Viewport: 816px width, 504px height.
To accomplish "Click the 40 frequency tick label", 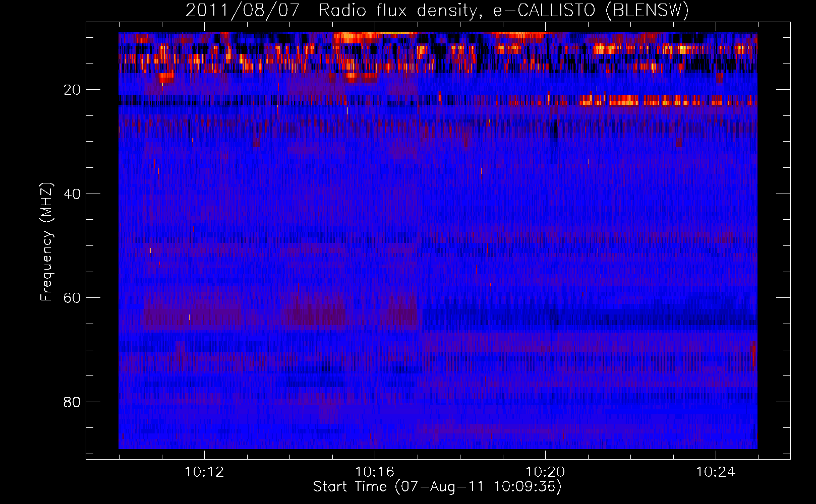I will (72, 194).
